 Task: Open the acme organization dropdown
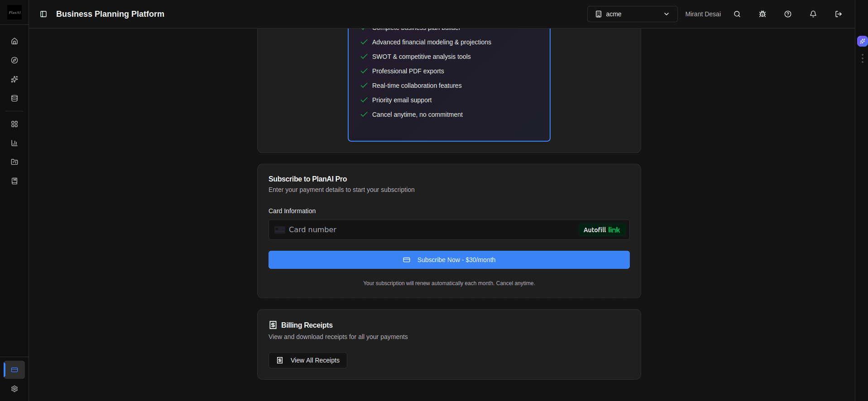coord(632,14)
